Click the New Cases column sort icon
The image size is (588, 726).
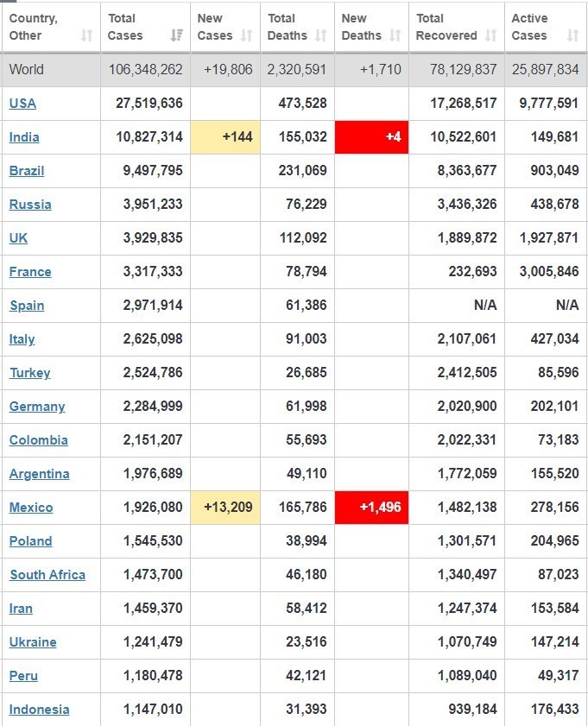tap(247, 35)
